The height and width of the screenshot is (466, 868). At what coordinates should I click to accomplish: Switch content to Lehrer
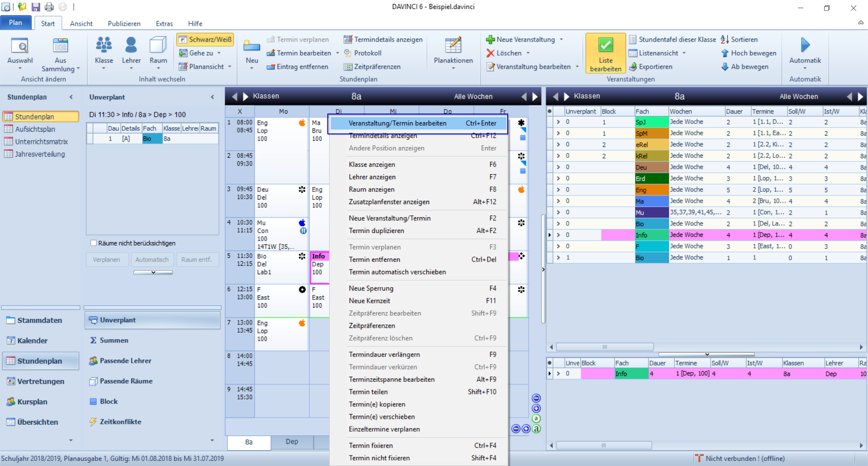click(131, 53)
